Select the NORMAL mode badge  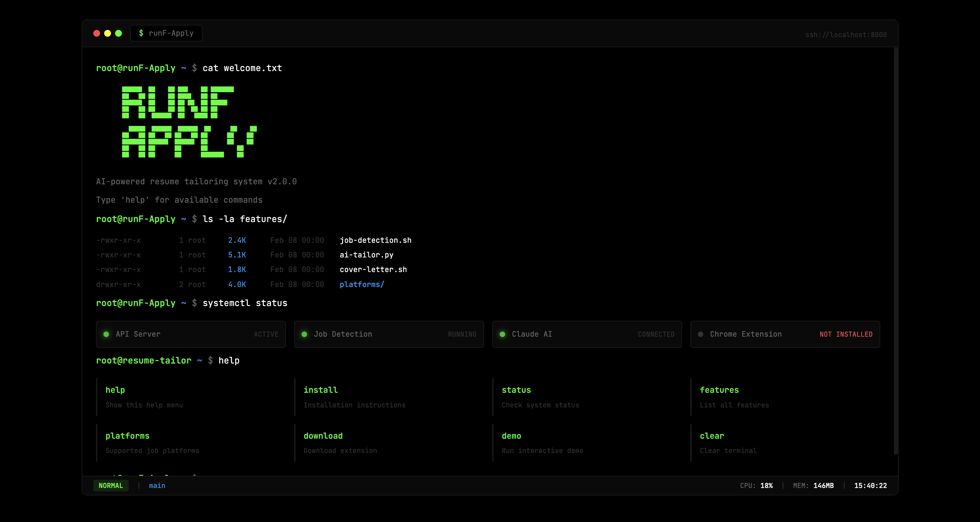pos(111,486)
